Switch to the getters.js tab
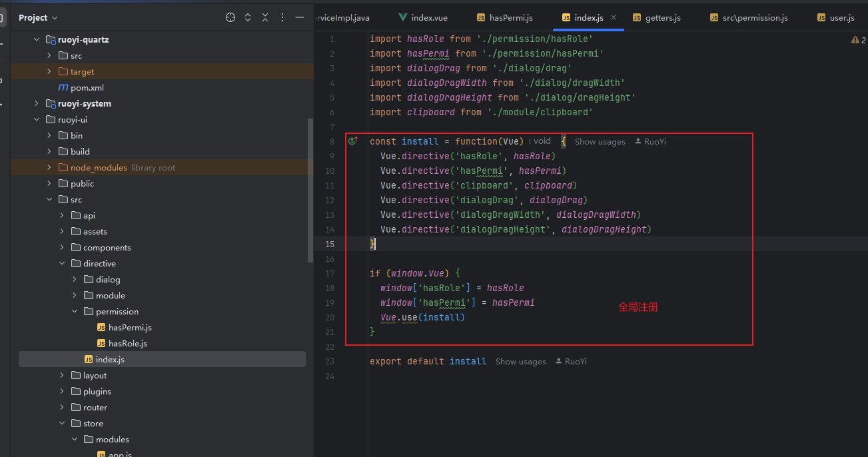This screenshot has width=868, height=457. pos(655,17)
